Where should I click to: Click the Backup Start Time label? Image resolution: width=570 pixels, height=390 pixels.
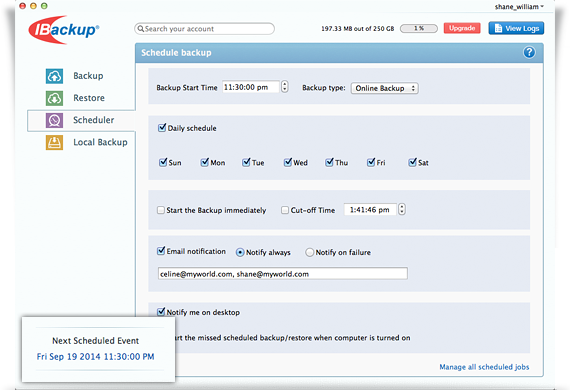coord(187,88)
